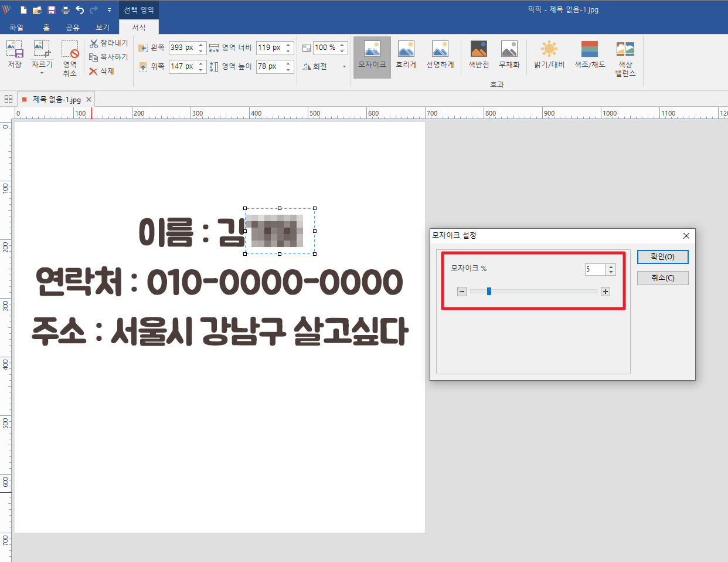Click the new document icon in title bar

(x=23, y=10)
